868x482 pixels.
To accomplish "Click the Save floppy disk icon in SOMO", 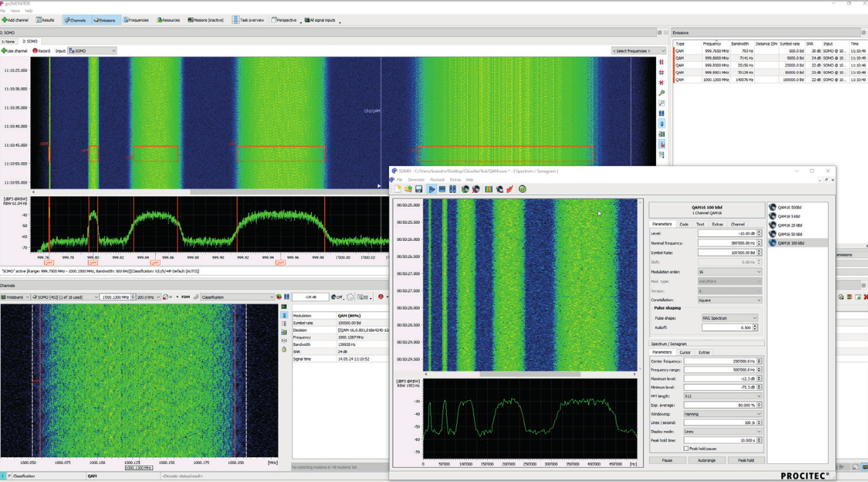I will tap(419, 189).
